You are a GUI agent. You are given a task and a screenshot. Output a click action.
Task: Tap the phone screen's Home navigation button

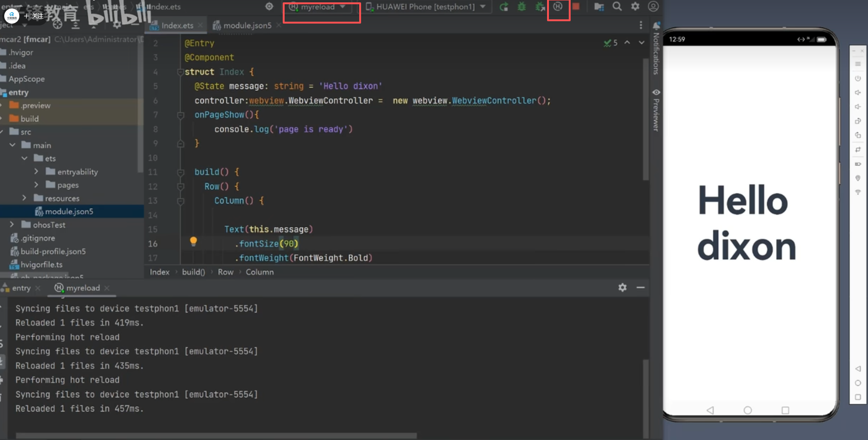748,410
